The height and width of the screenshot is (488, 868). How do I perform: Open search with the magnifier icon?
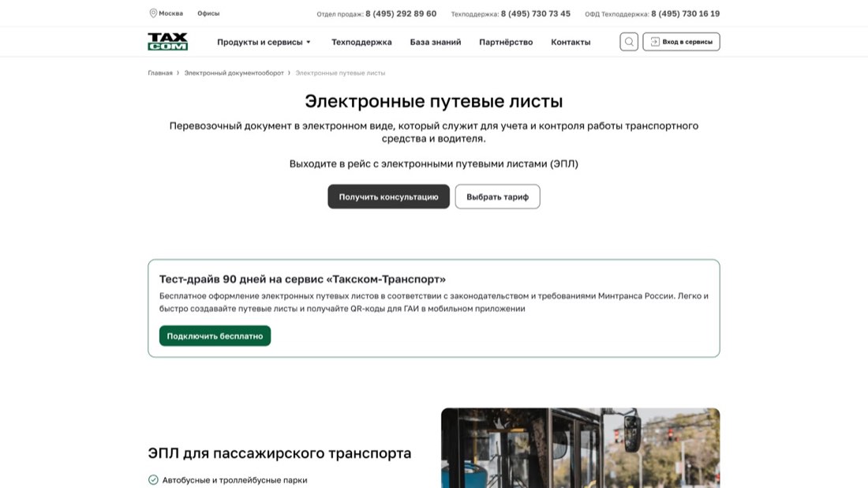629,42
